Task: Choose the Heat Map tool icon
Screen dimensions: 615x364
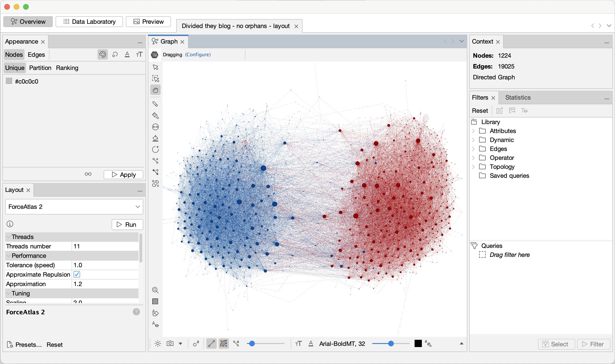Action: click(x=155, y=183)
